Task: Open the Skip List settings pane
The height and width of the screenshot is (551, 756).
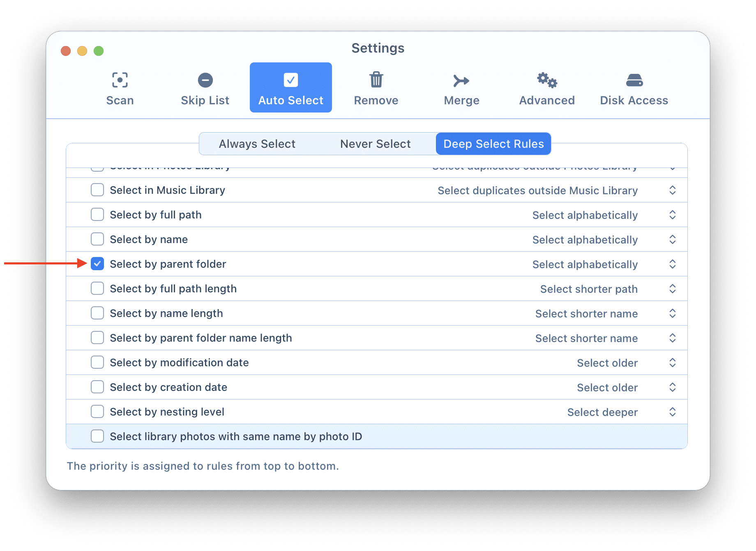Action: tap(205, 88)
